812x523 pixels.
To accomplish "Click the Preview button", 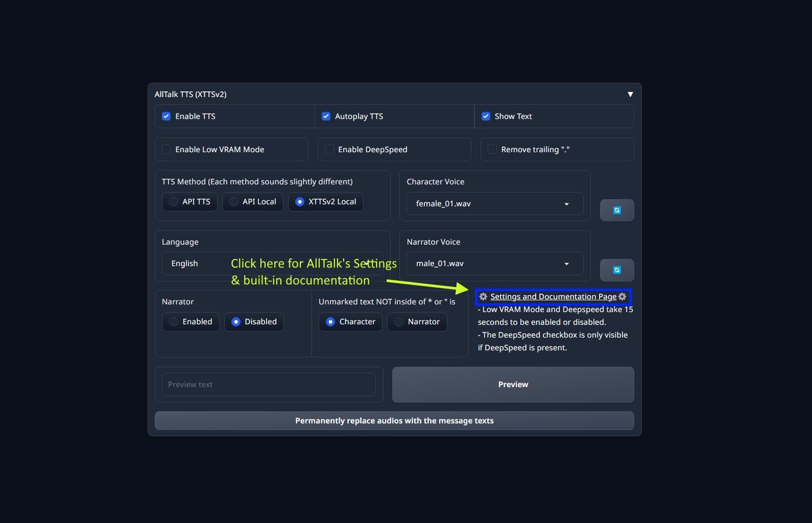I will pyautogui.click(x=513, y=385).
